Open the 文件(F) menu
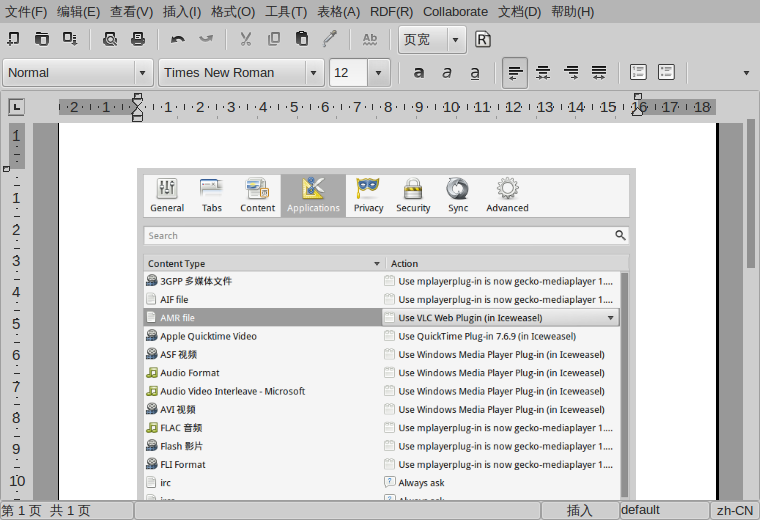The width and height of the screenshot is (760, 520). click(26, 12)
